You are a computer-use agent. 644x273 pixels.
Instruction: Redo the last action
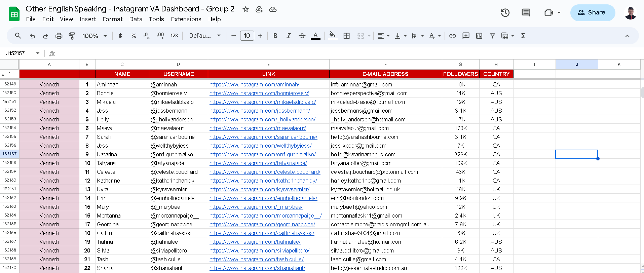pyautogui.click(x=45, y=36)
